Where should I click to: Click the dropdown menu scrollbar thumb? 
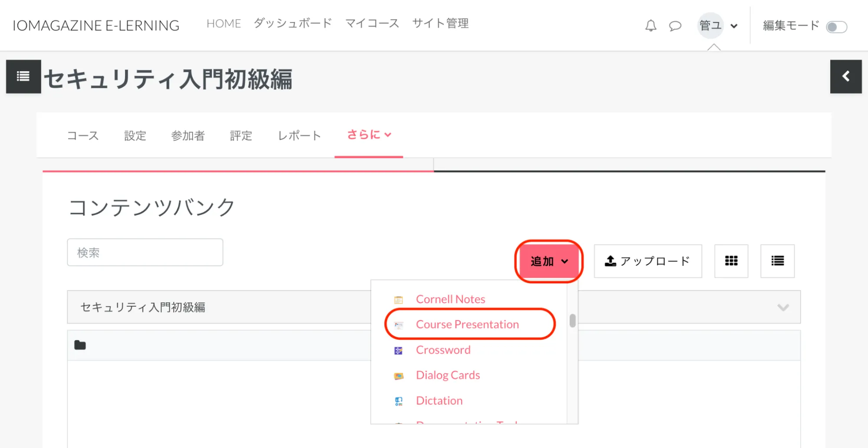(x=572, y=321)
